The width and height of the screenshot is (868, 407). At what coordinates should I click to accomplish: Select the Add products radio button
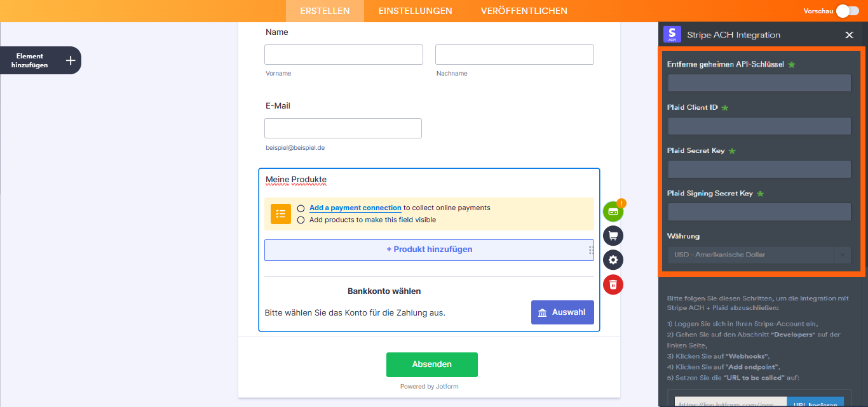[x=301, y=220]
